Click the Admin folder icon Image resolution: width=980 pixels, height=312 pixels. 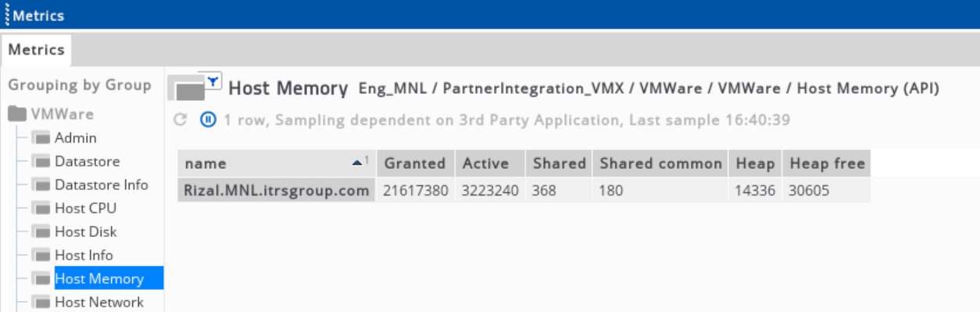point(41,138)
